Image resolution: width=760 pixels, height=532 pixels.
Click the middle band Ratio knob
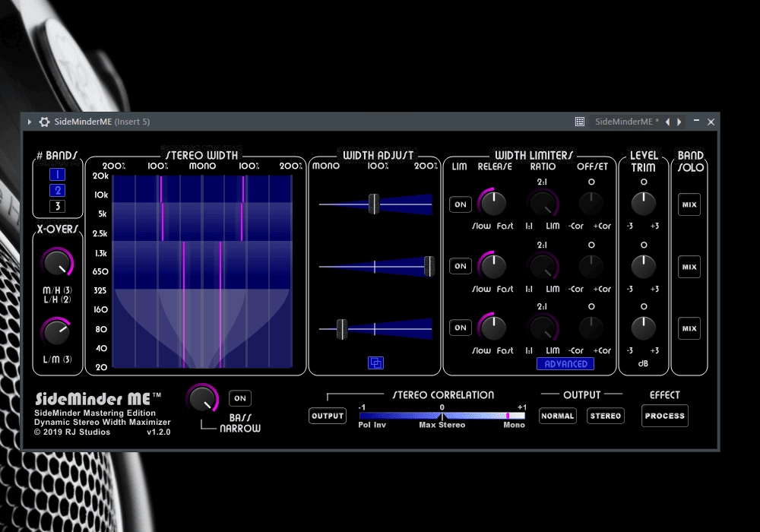(x=543, y=266)
